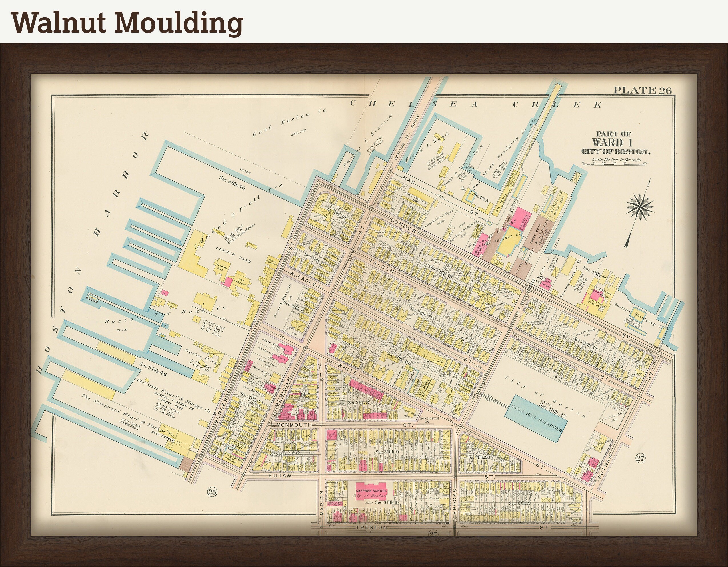Click the "Sec.3Blk.9" block label
728x567 pixels.
coord(387,452)
